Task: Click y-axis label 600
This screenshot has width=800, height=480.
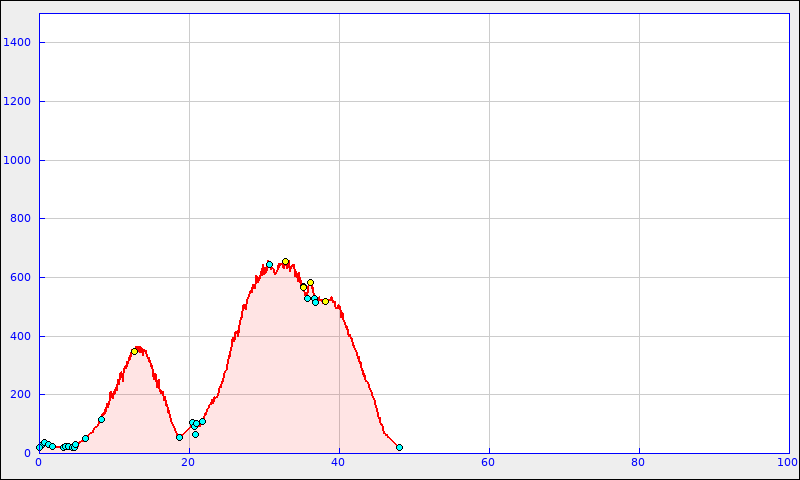Action: [x=20, y=277]
